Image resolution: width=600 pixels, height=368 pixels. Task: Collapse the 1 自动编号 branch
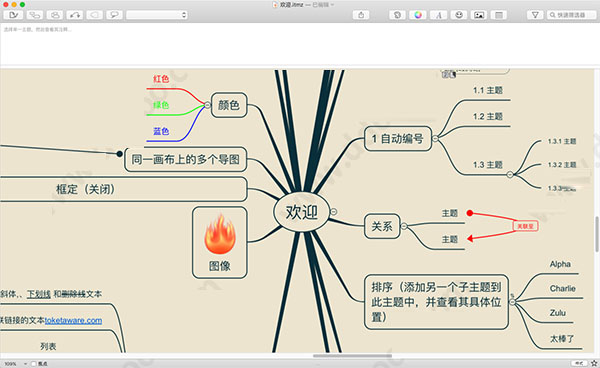point(435,138)
